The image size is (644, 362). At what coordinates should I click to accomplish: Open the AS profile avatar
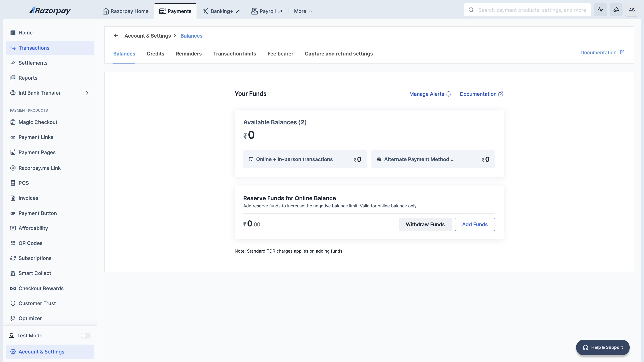tap(632, 10)
